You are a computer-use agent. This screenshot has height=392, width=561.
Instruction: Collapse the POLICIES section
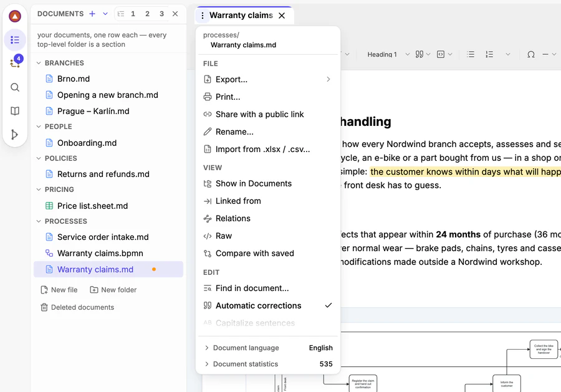[39, 158]
